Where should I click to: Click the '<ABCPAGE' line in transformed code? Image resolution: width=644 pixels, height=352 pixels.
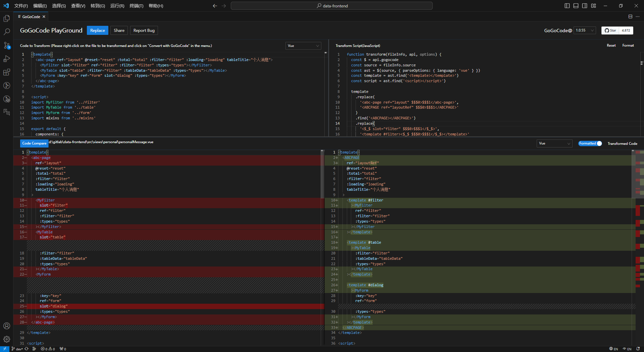click(x=351, y=158)
